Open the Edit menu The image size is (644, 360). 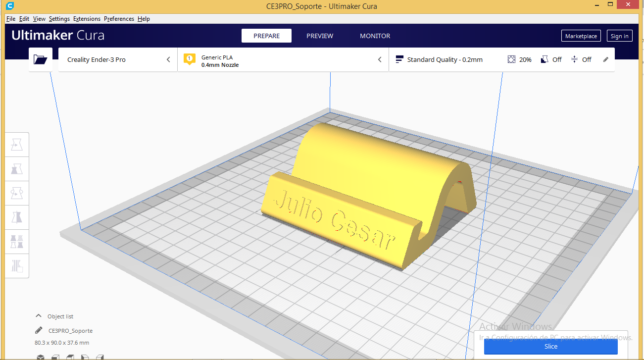[x=24, y=19]
